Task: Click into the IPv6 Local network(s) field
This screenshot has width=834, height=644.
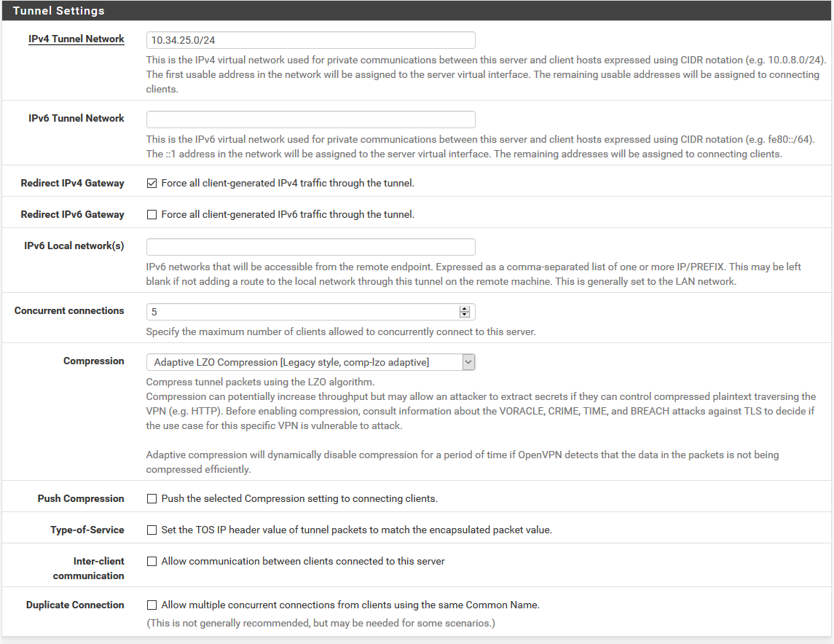Action: [x=310, y=247]
